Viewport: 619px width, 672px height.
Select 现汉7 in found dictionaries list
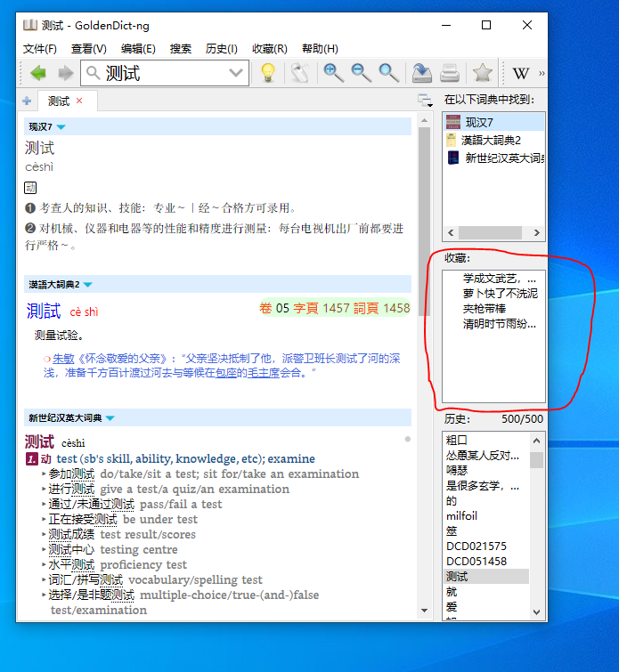(x=493, y=123)
